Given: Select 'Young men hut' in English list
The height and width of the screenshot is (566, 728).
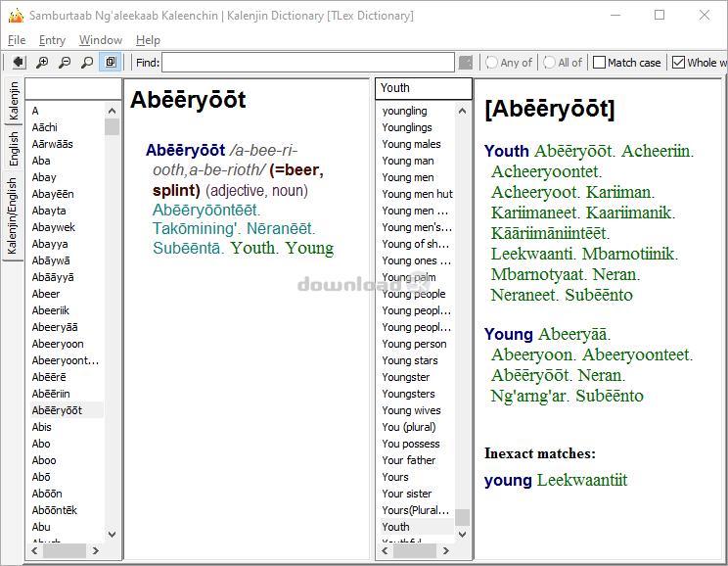Looking at the screenshot, I should click(417, 194).
